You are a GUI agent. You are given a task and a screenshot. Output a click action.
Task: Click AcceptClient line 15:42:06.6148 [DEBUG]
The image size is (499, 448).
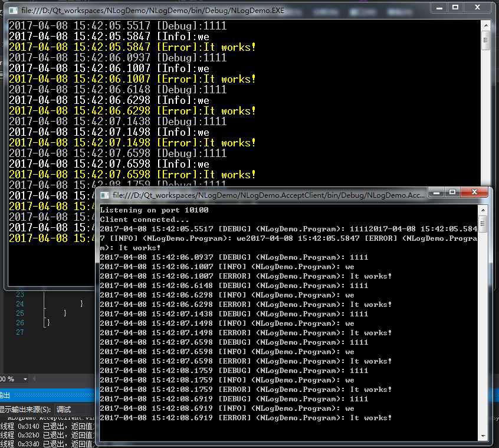pyautogui.click(x=234, y=286)
